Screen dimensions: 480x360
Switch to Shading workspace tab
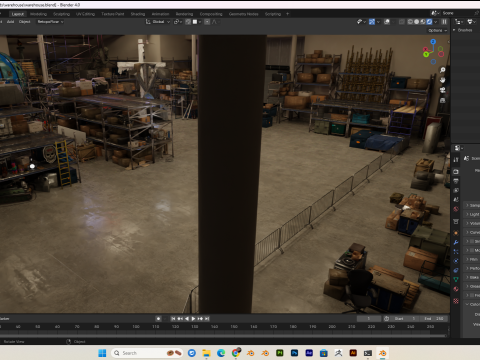pyautogui.click(x=138, y=14)
